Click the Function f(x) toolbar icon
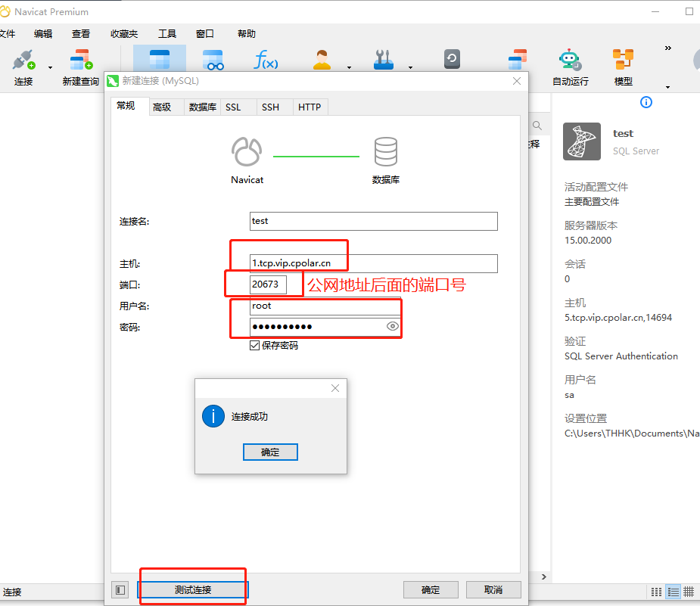 [x=266, y=61]
